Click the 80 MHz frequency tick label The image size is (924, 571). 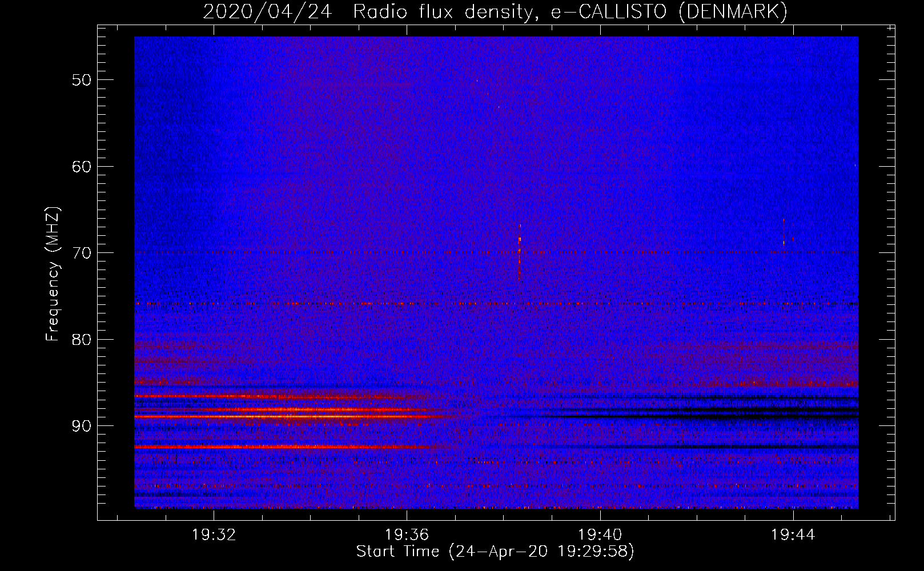(82, 340)
